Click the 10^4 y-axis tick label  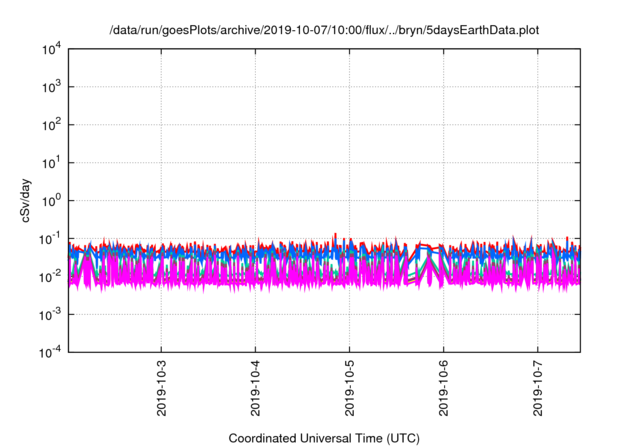click(51, 50)
